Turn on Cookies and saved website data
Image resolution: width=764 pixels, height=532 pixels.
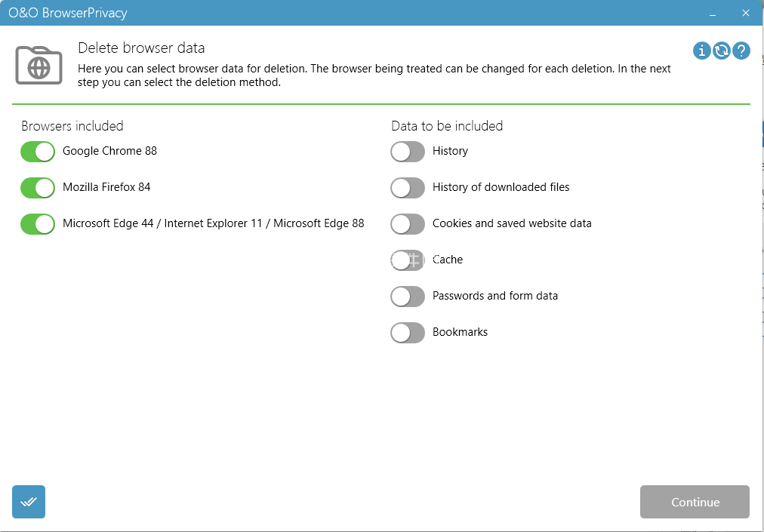coord(408,224)
